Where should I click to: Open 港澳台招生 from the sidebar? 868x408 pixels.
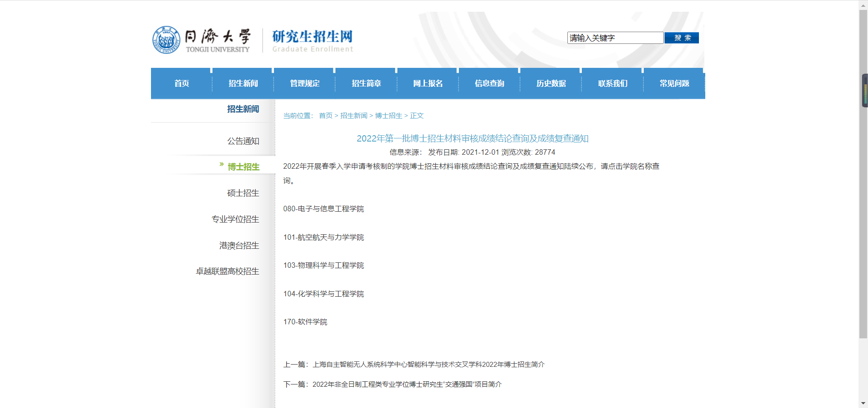tap(239, 246)
